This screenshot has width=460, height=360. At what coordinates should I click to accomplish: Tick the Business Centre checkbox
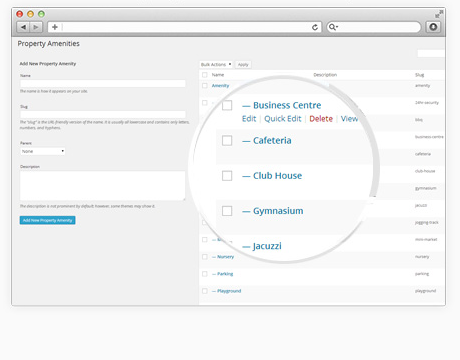point(227,105)
